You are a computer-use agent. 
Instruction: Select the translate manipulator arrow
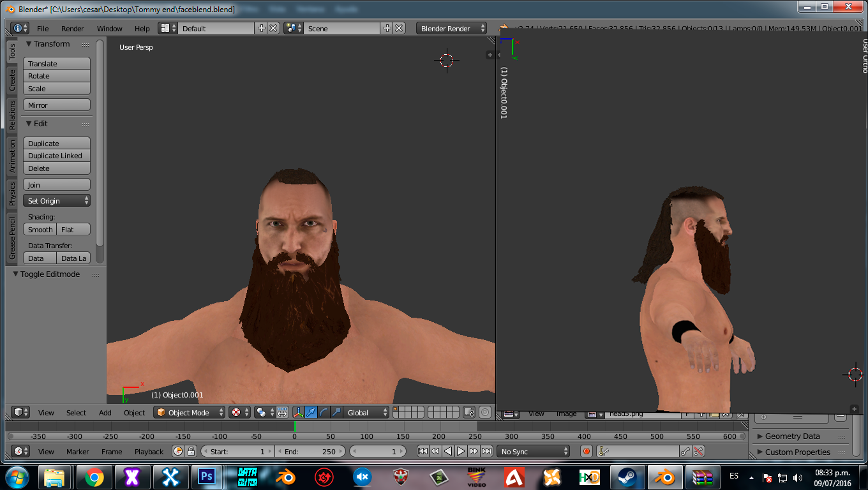311,412
